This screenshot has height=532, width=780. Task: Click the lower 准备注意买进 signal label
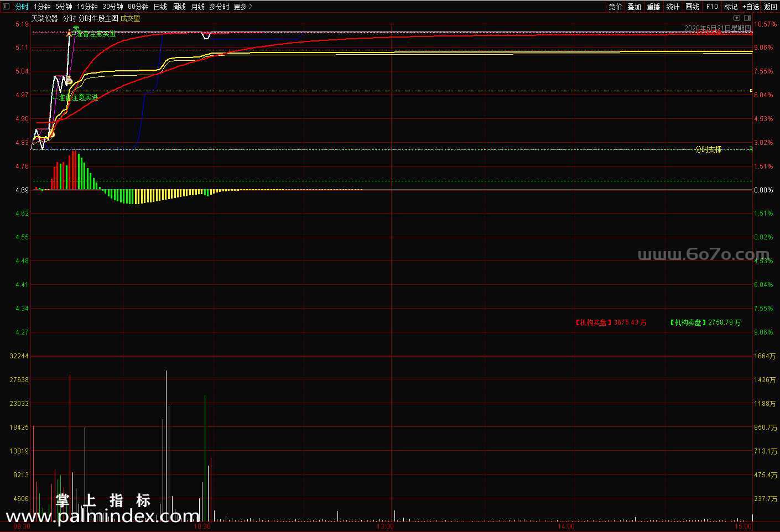[x=75, y=97]
